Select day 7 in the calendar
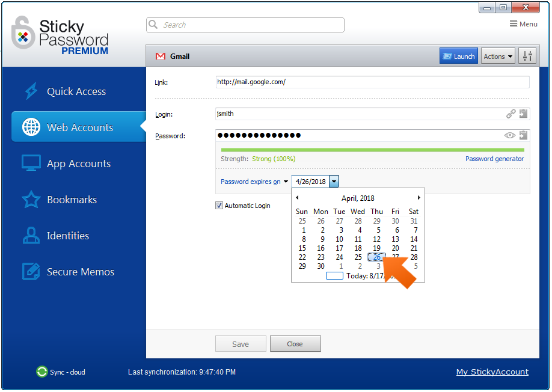The image size is (552, 392). [x=416, y=230]
